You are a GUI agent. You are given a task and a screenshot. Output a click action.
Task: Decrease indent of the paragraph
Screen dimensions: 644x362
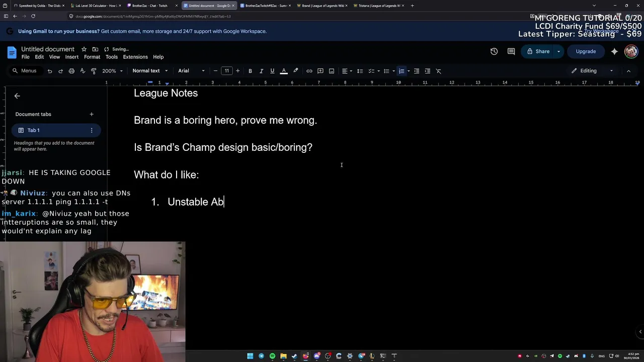tap(417, 71)
